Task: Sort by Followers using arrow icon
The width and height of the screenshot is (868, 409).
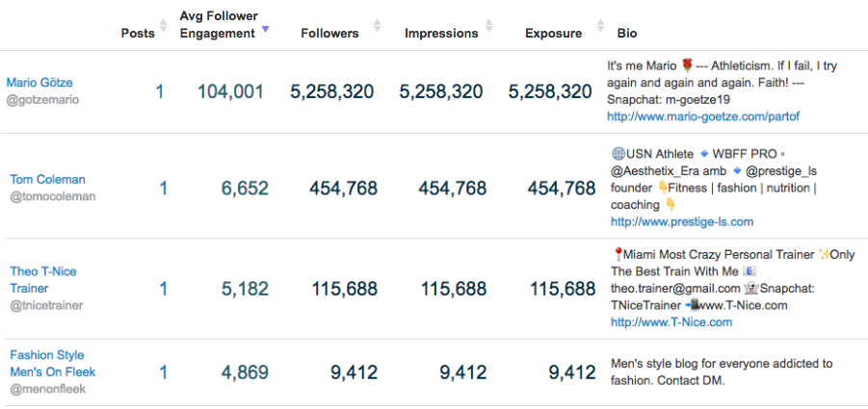Action: tap(377, 26)
